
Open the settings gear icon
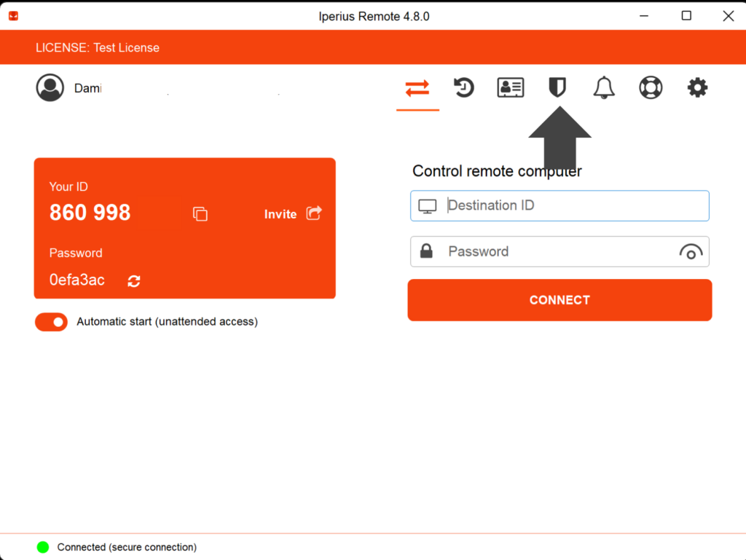(697, 87)
